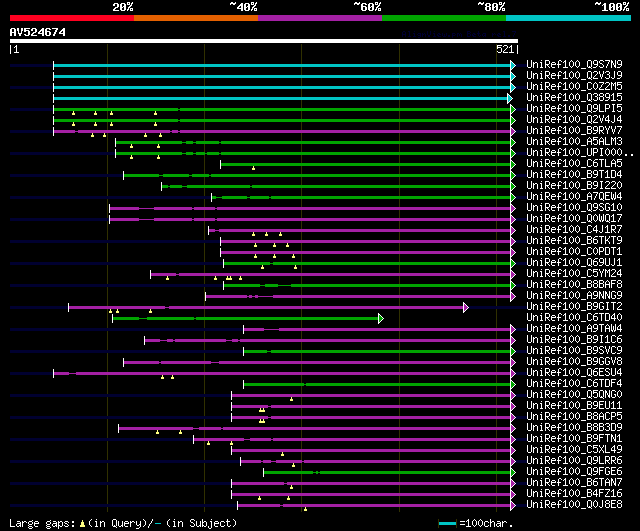The width and height of the screenshot is (640, 531).
Task: Click the cyan =100char scale bar
Action: tap(447, 523)
